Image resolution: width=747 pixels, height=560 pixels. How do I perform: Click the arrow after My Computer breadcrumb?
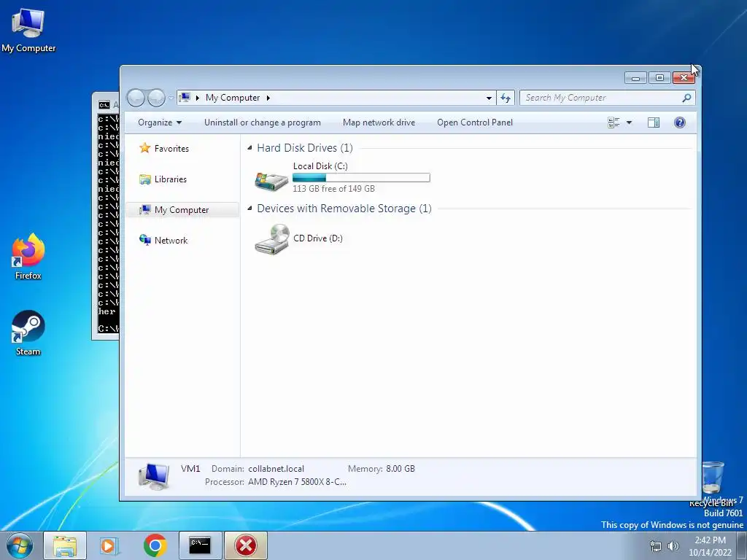(268, 98)
